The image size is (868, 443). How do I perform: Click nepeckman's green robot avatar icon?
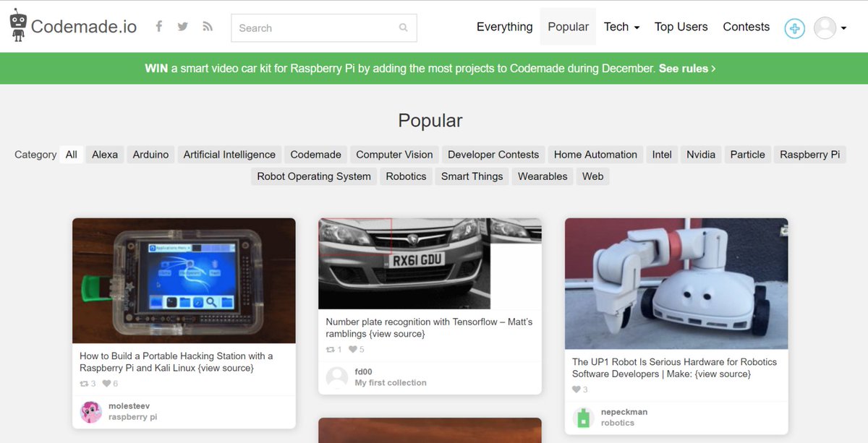tap(583, 417)
